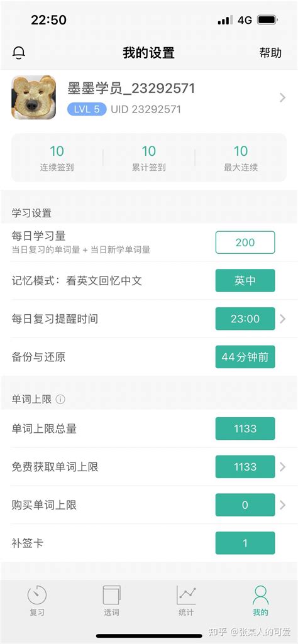Tap the 单词上限总量 1133 value
Image resolution: width=298 pixels, height=644 pixels.
(245, 428)
